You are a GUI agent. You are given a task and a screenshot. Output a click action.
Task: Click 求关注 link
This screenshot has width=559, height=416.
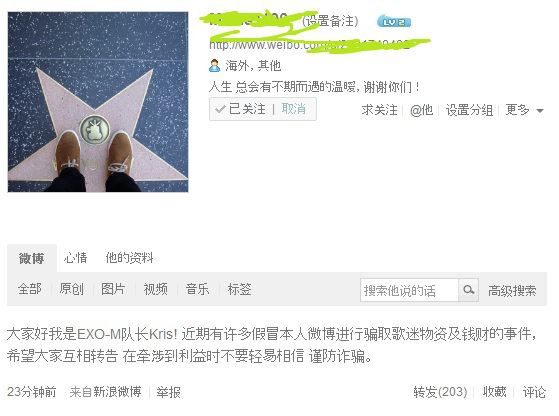379,110
